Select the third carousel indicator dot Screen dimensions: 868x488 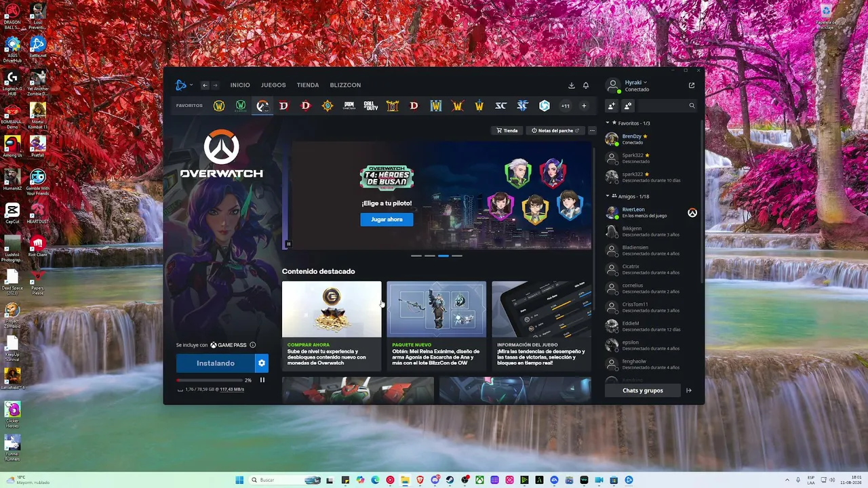click(x=443, y=256)
